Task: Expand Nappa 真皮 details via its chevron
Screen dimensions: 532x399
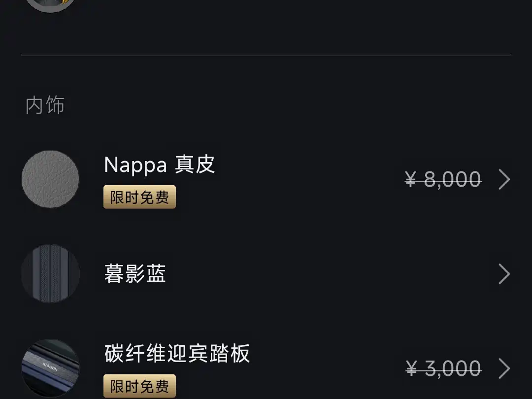Action: click(x=504, y=179)
